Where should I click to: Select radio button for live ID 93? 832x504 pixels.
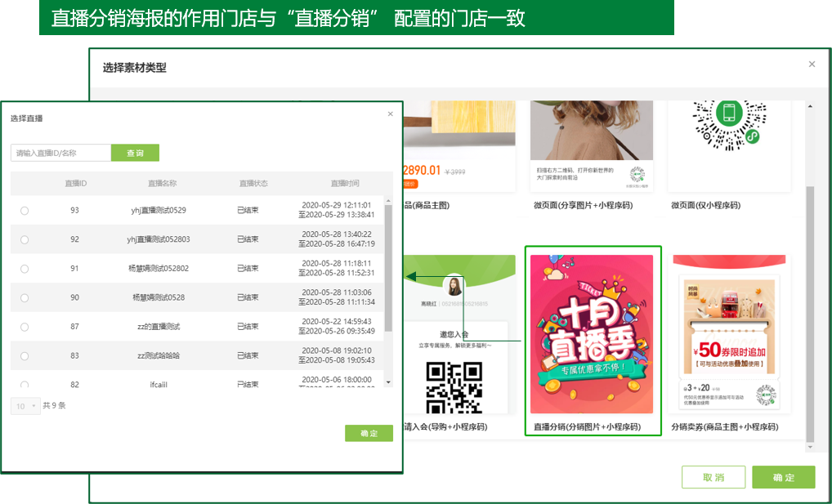pos(25,211)
